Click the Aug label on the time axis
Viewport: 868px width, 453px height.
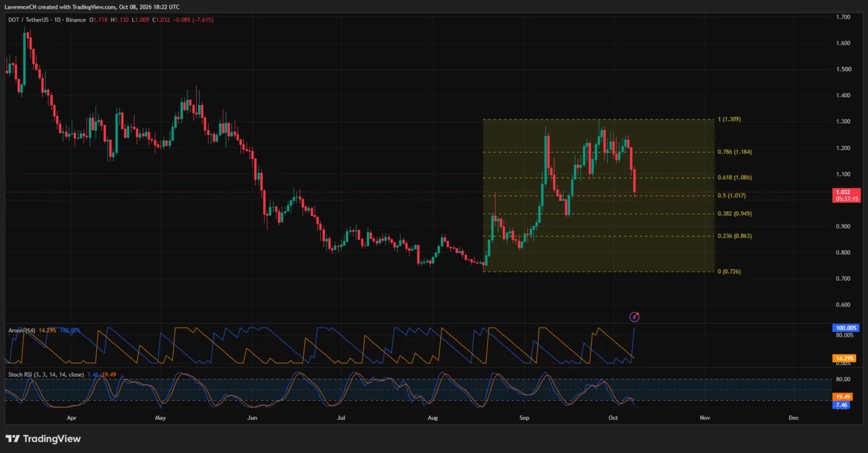[x=433, y=417]
